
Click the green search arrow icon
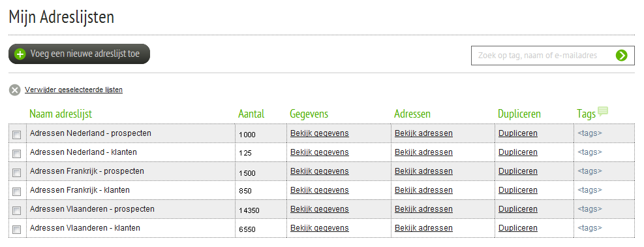tap(621, 56)
